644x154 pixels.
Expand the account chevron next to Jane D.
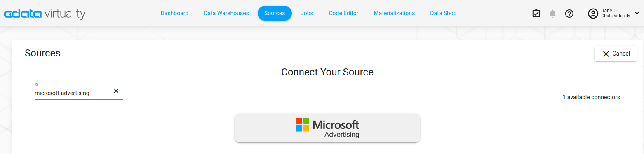(x=637, y=13)
